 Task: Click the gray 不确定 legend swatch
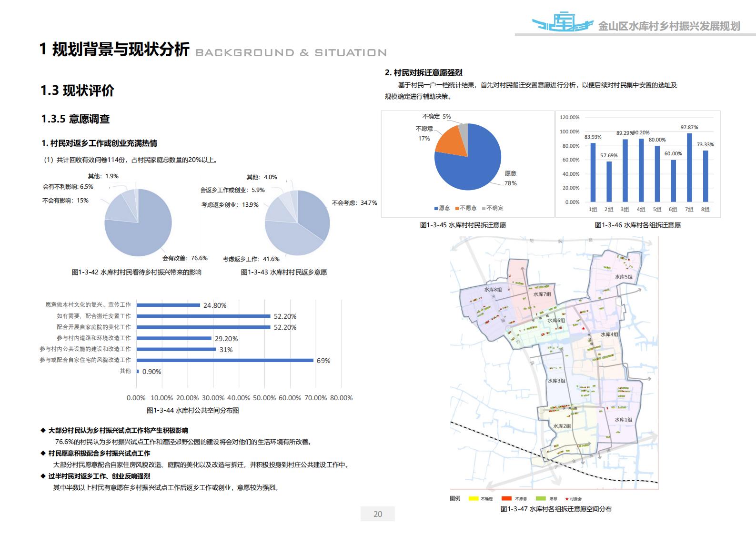484,208
